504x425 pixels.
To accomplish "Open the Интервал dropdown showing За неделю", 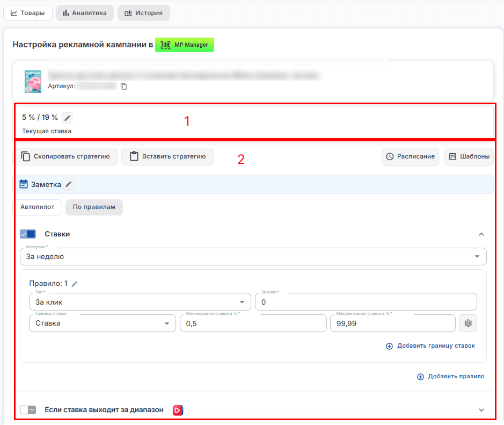I will coord(253,256).
